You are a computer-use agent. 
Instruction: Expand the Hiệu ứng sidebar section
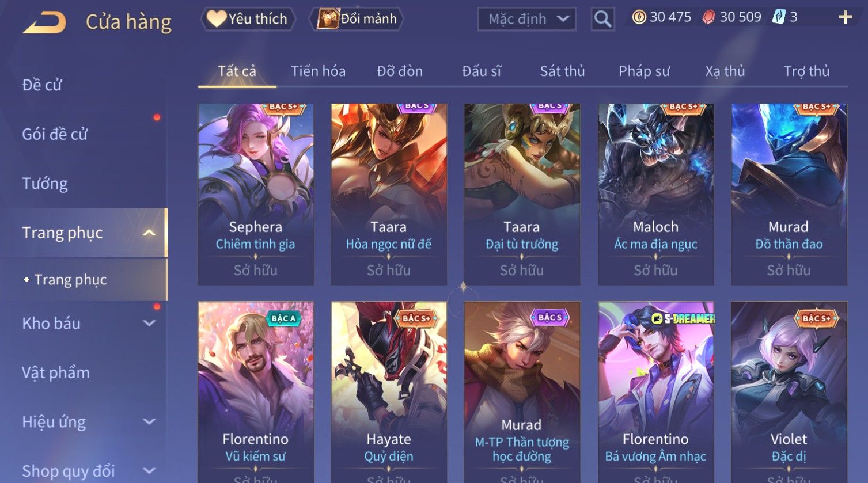[149, 422]
